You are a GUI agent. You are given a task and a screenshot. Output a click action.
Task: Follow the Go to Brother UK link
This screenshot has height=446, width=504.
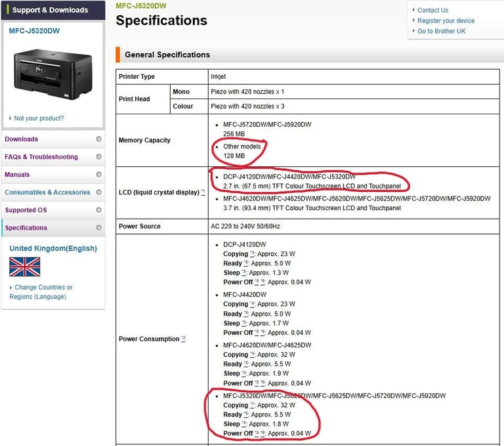[x=441, y=32]
